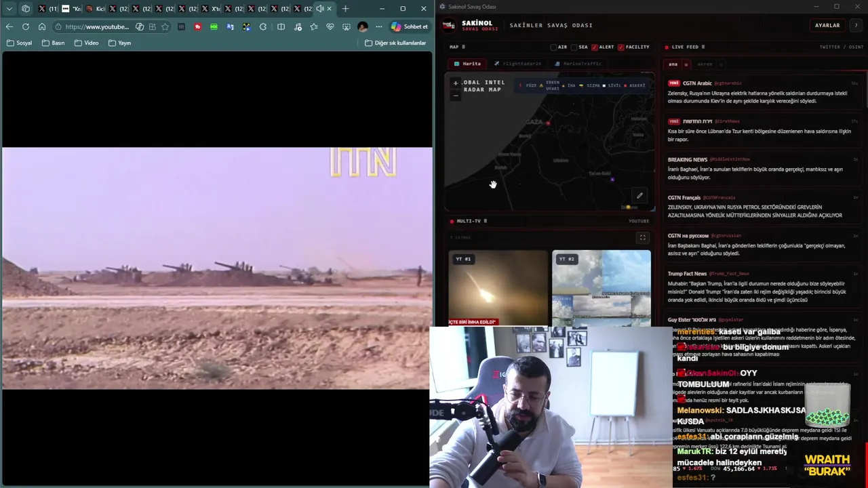Add page to favorites star
The image size is (868, 488).
(165, 26)
